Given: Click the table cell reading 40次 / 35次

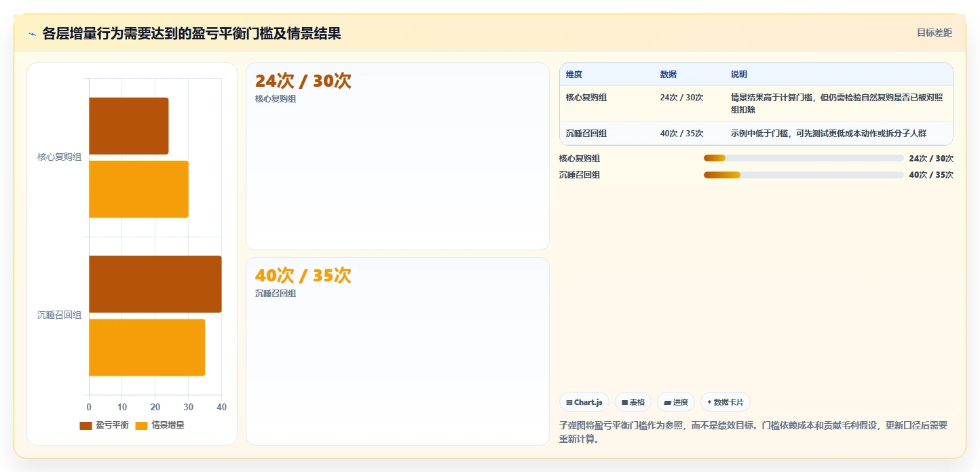Looking at the screenshot, I should pos(681,134).
